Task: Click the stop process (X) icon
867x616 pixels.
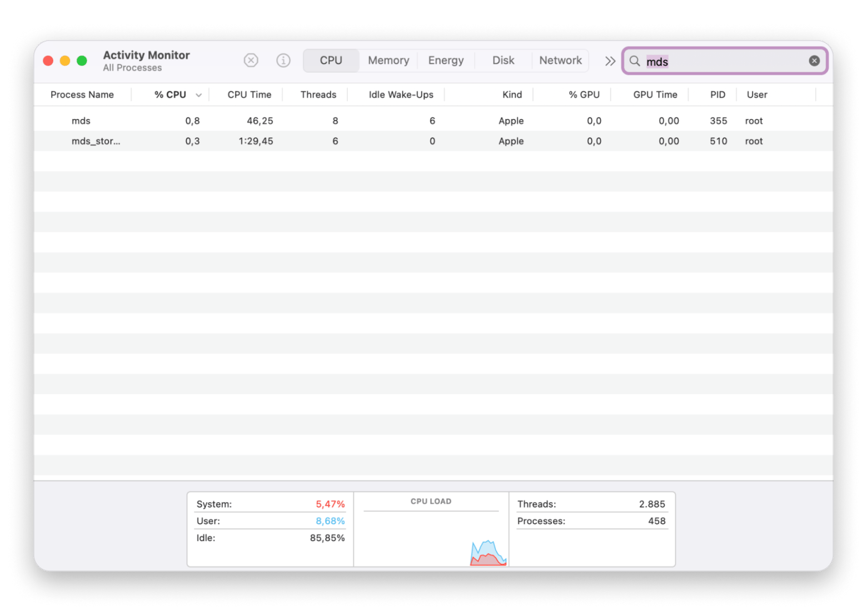Action: coord(251,60)
